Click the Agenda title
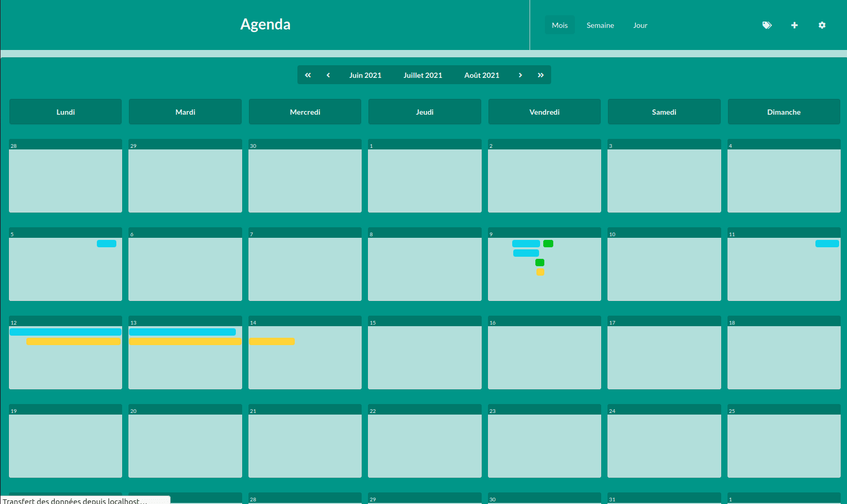This screenshot has width=847, height=504. coord(265,24)
